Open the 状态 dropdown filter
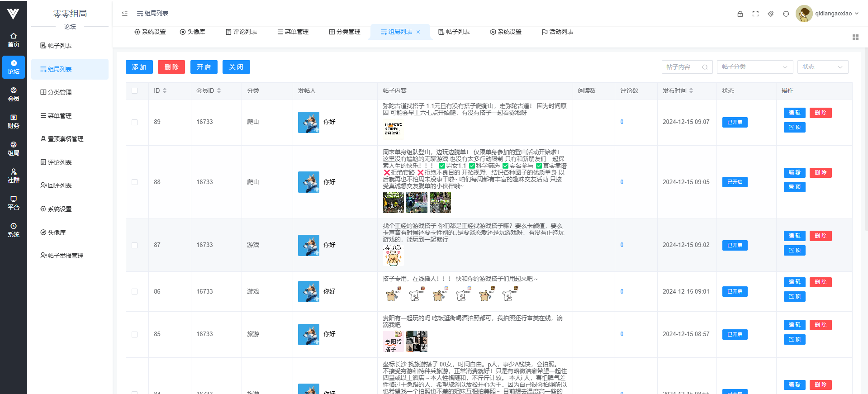This screenshot has width=868, height=394. [822, 67]
